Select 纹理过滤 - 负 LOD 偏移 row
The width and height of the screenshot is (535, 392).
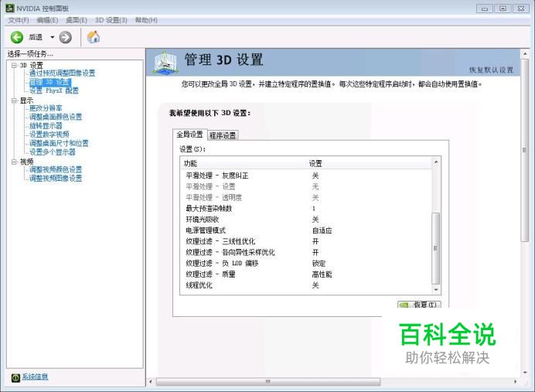coord(305,263)
